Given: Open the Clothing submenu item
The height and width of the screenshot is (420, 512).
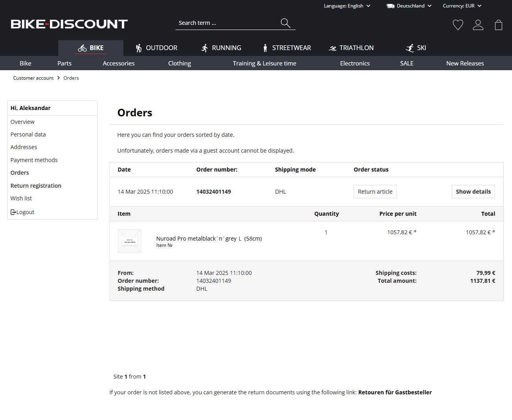Looking at the screenshot, I should (x=179, y=63).
